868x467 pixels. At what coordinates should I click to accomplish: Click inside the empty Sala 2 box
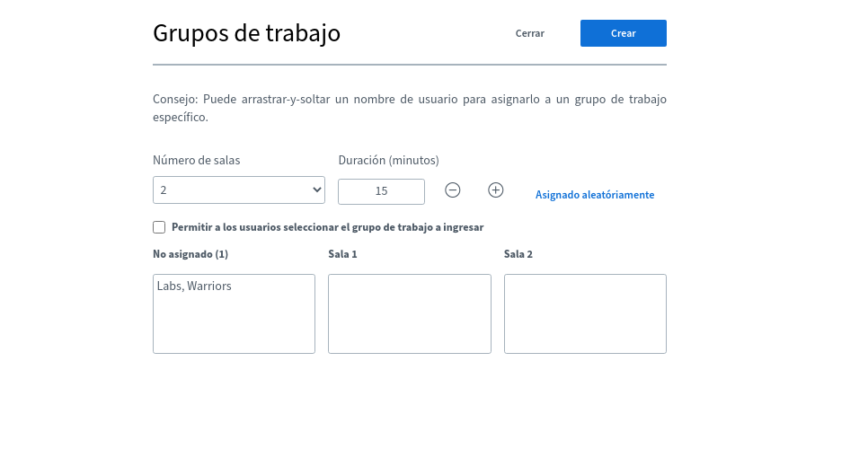[x=585, y=313]
